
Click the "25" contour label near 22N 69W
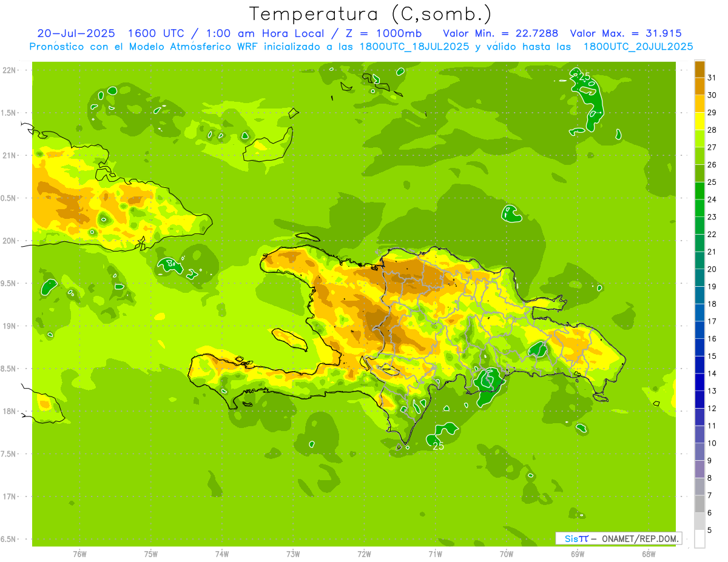click(x=584, y=76)
